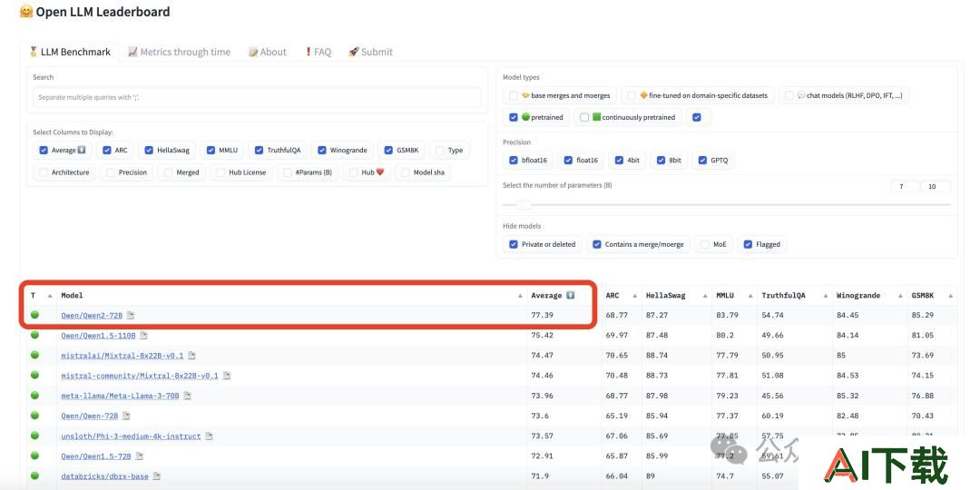
Task: Click the page icon beside Qwen/Qwen2-72B
Action: tap(131, 316)
